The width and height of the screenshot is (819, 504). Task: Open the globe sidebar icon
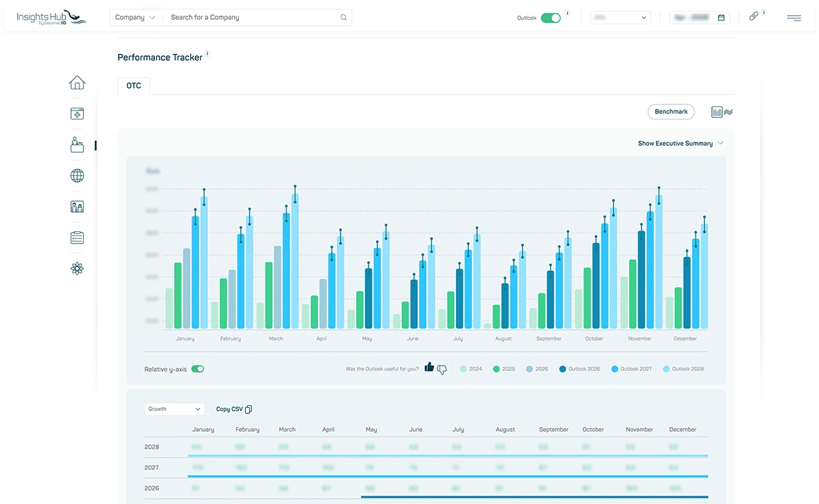pos(77,176)
